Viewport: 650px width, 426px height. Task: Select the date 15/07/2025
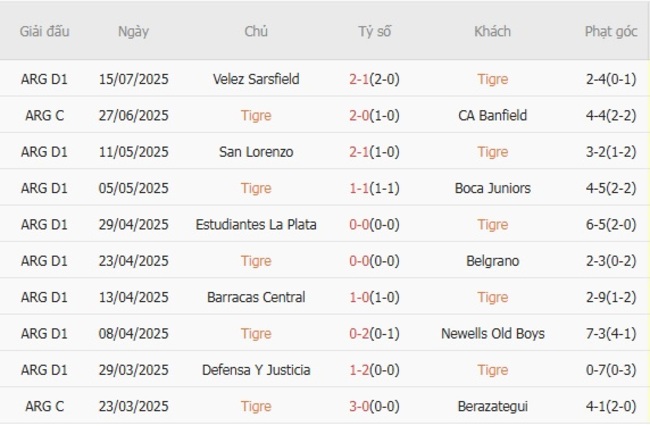coord(133,79)
